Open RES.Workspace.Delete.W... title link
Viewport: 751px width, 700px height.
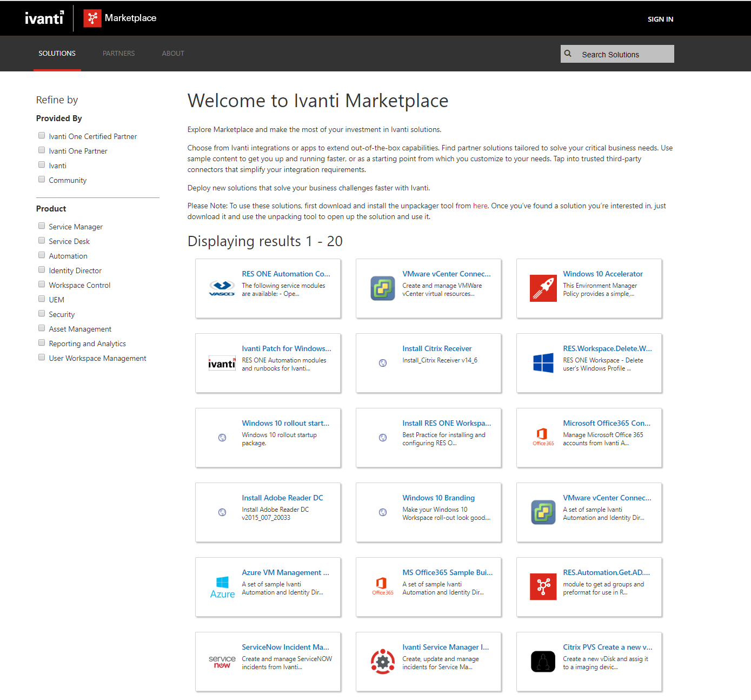[x=607, y=348]
